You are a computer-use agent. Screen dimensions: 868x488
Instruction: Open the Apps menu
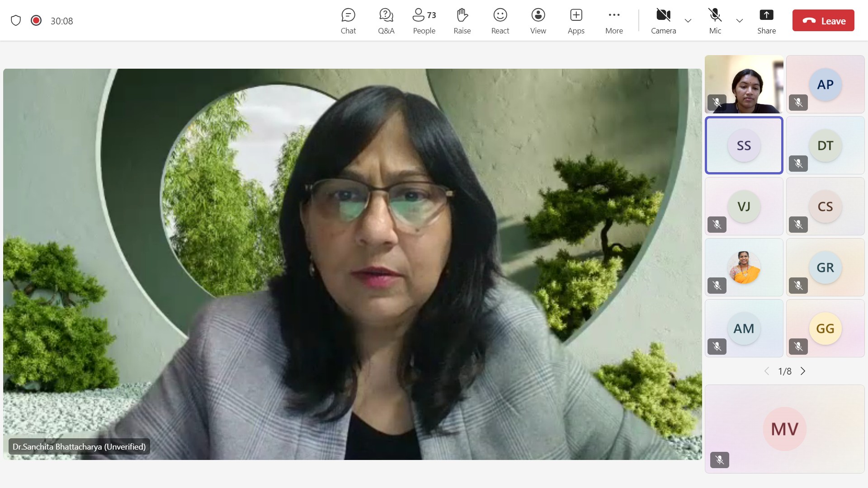[576, 21]
